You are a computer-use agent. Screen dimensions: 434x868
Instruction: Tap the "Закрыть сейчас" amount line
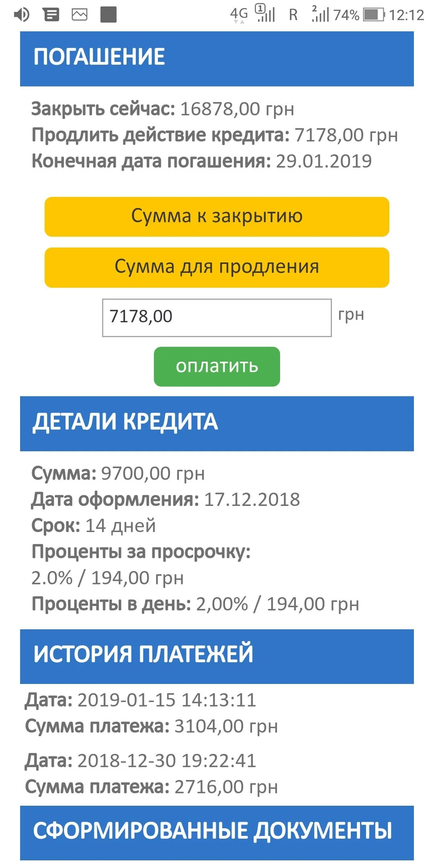coord(163,109)
